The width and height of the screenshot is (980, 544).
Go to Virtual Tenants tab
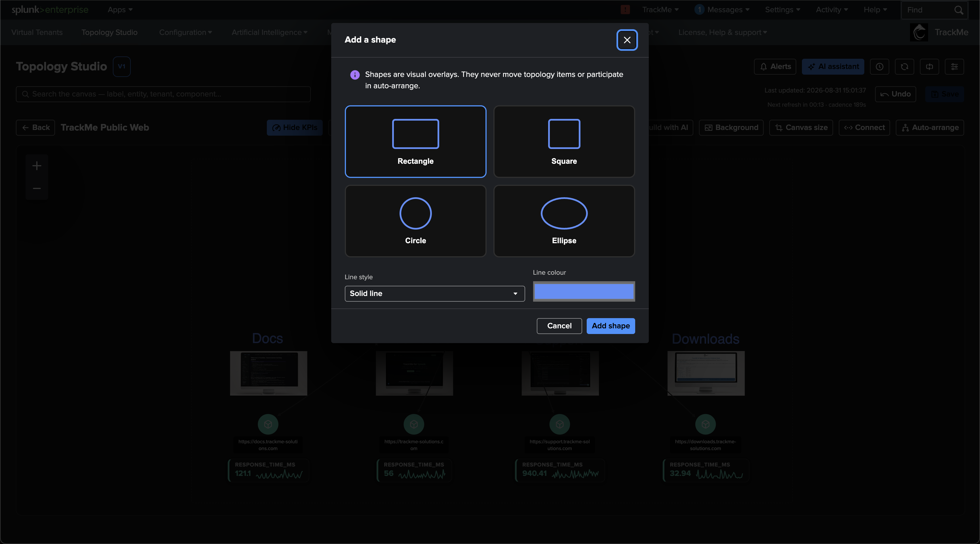(37, 32)
